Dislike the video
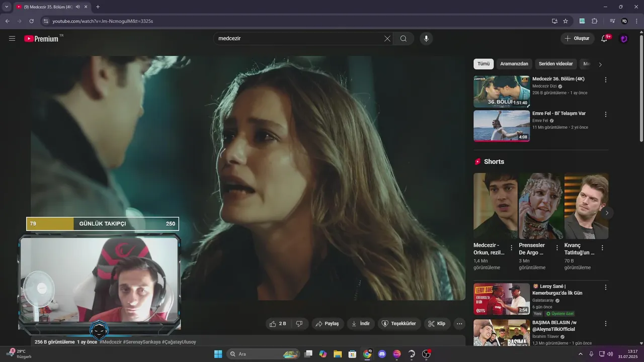This screenshot has width=644, height=362. point(299,324)
